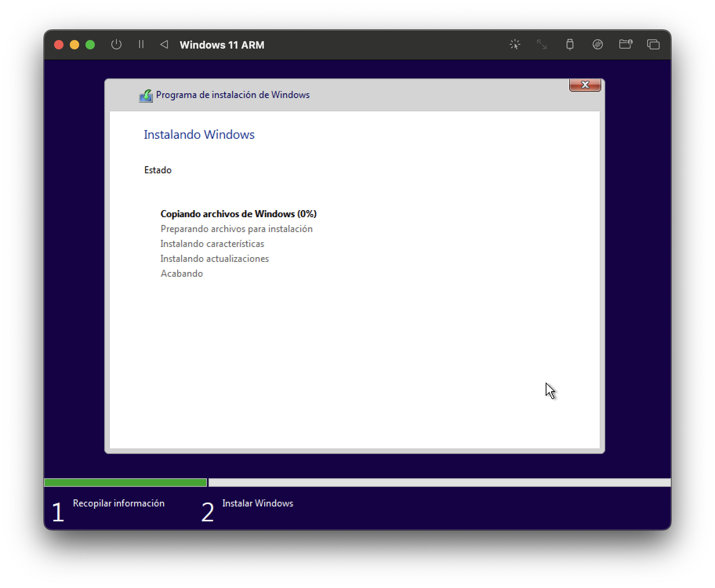Open the shared folder icon
Viewport: 715px width, 588px height.
coord(626,44)
